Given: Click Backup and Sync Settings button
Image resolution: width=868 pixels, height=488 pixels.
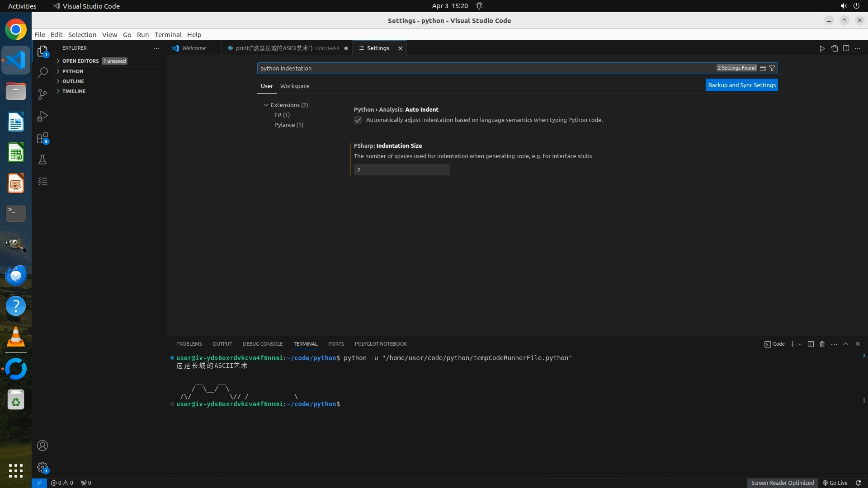Looking at the screenshot, I should pos(741,85).
